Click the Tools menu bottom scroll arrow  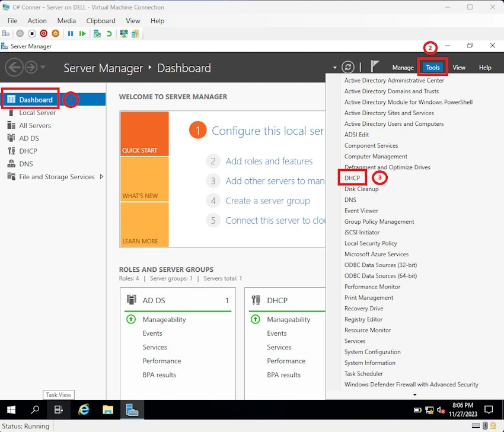click(x=414, y=395)
